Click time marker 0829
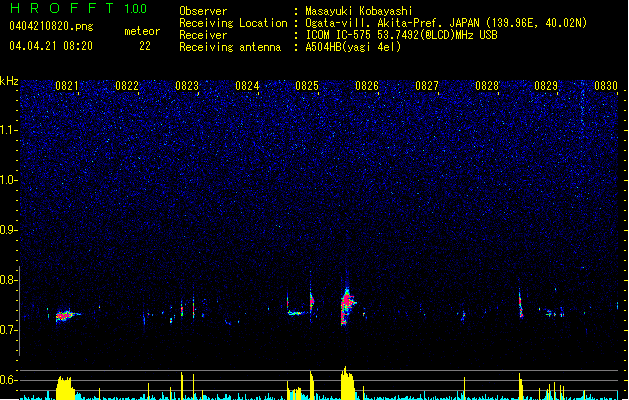Viewport: 629px width, 400px height. pos(546,86)
